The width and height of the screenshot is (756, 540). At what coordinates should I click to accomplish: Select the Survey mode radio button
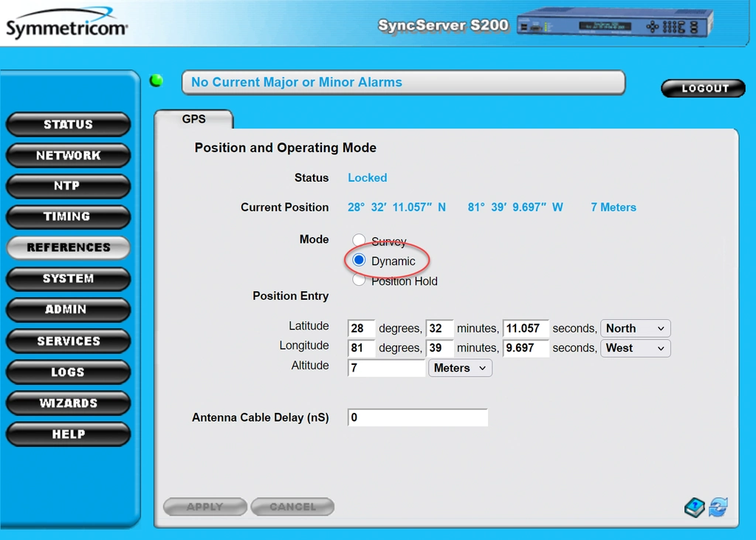click(359, 240)
